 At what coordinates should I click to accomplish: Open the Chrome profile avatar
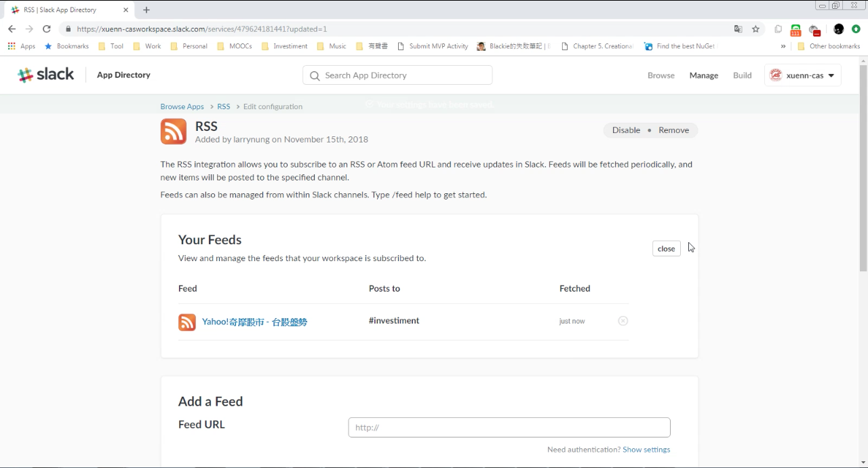point(839,29)
